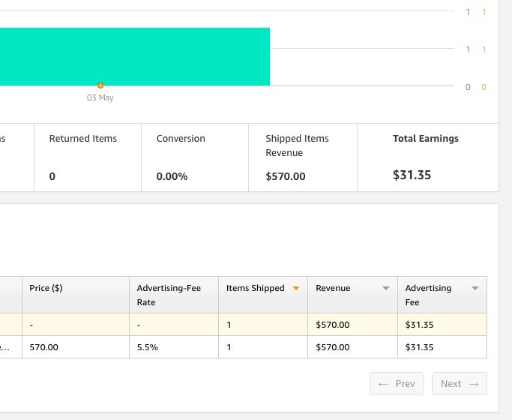Click the $31.35 total earnings value
Image resolution: width=512 pixels, height=420 pixels.
point(412,175)
